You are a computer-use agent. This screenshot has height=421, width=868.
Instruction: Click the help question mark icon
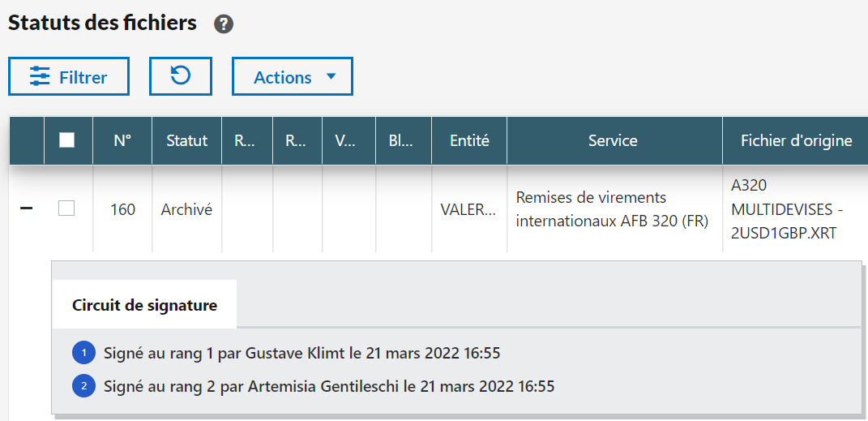[x=224, y=24]
